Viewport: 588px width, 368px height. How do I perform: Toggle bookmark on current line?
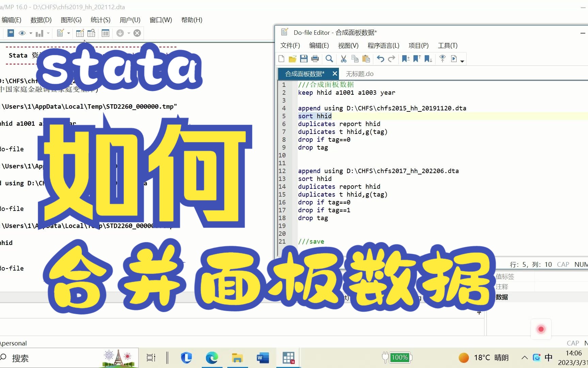pyautogui.click(x=406, y=59)
